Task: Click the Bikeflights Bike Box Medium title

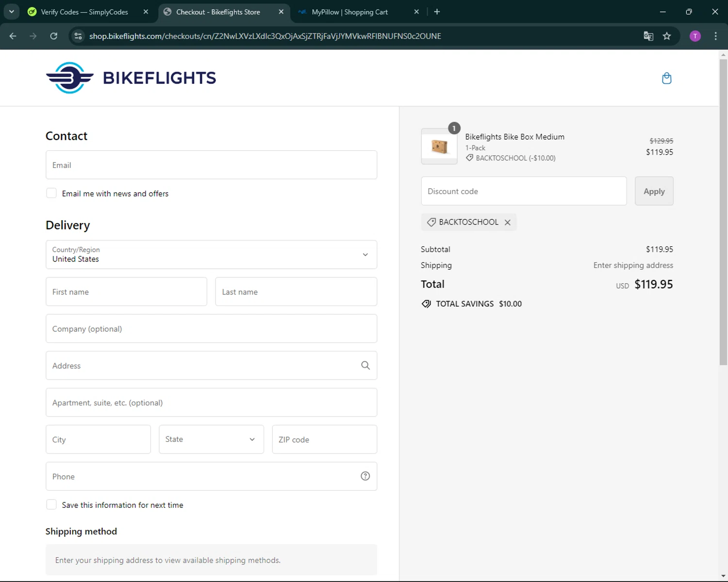Action: 514,137
